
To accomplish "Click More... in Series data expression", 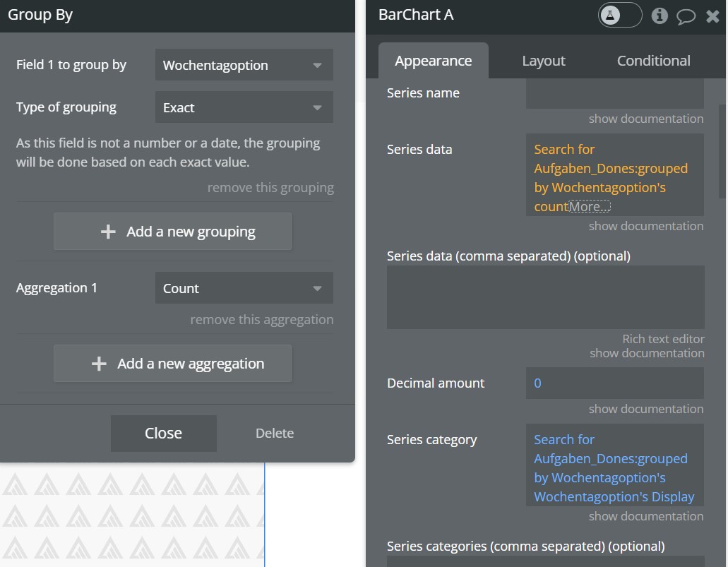I will click(x=590, y=206).
